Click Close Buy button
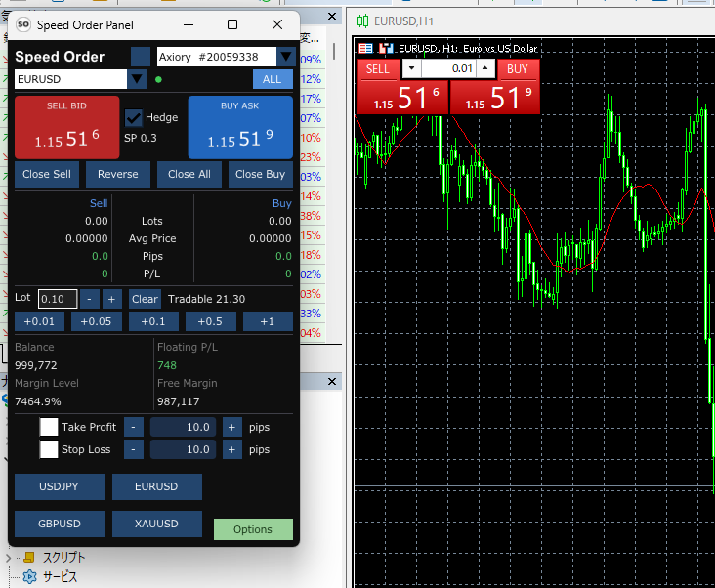 pos(261,174)
